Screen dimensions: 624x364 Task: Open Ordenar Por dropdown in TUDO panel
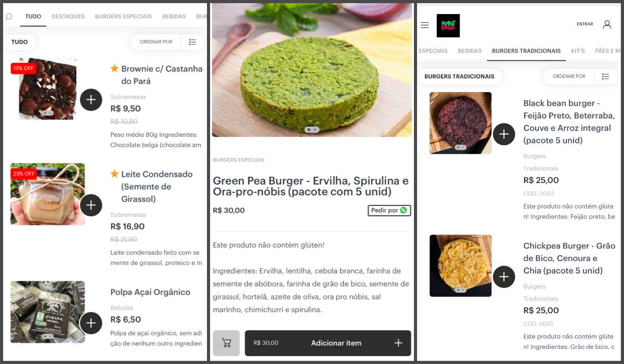[x=156, y=42]
